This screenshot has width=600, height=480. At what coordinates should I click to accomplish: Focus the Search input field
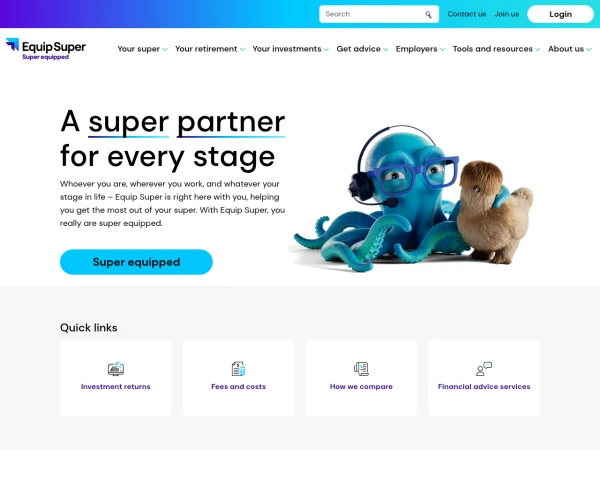click(x=379, y=14)
